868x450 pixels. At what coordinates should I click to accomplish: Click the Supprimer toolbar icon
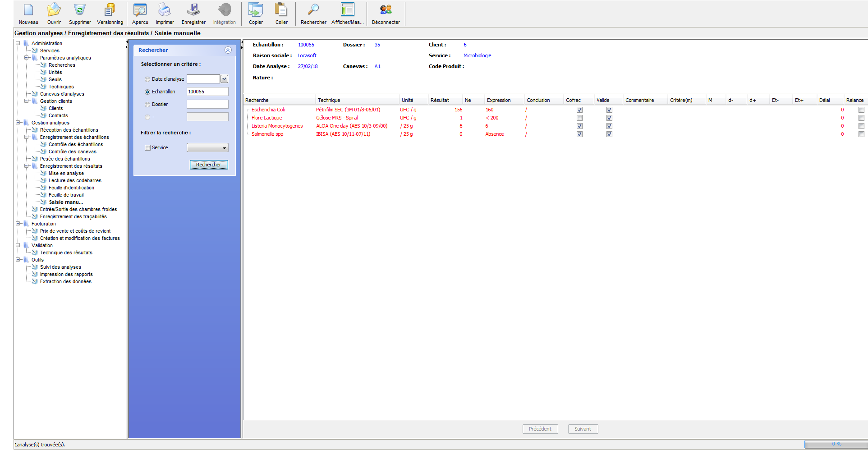tap(80, 10)
